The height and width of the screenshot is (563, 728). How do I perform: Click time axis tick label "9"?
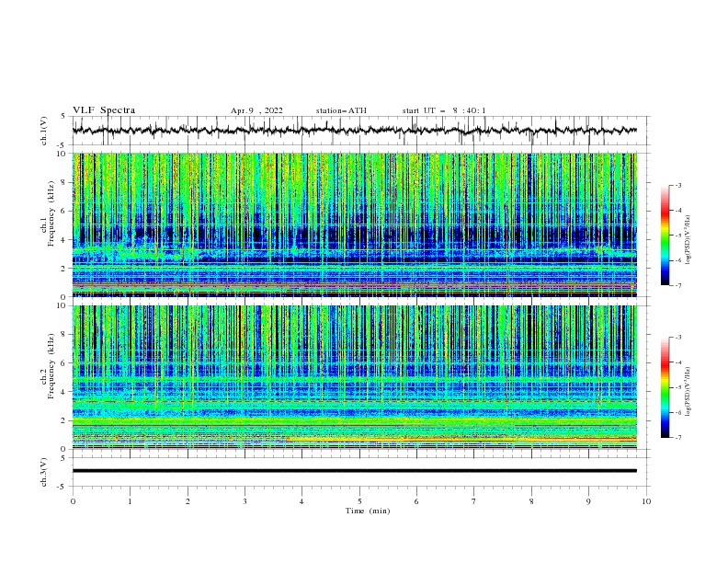[588, 501]
